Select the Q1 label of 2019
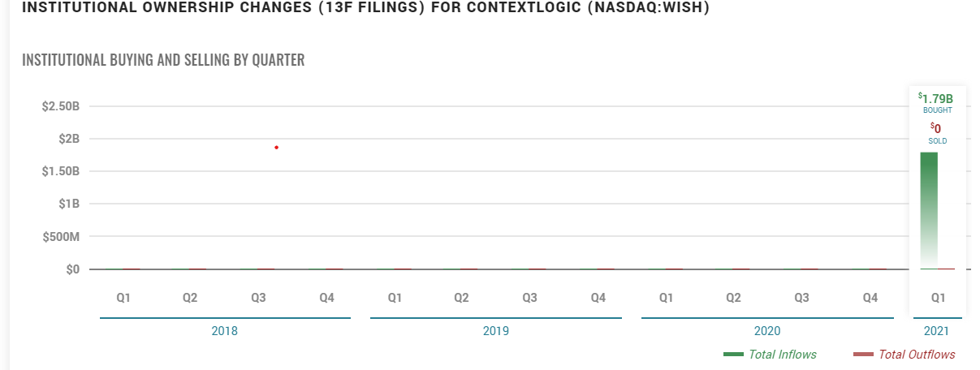 pyautogui.click(x=395, y=298)
